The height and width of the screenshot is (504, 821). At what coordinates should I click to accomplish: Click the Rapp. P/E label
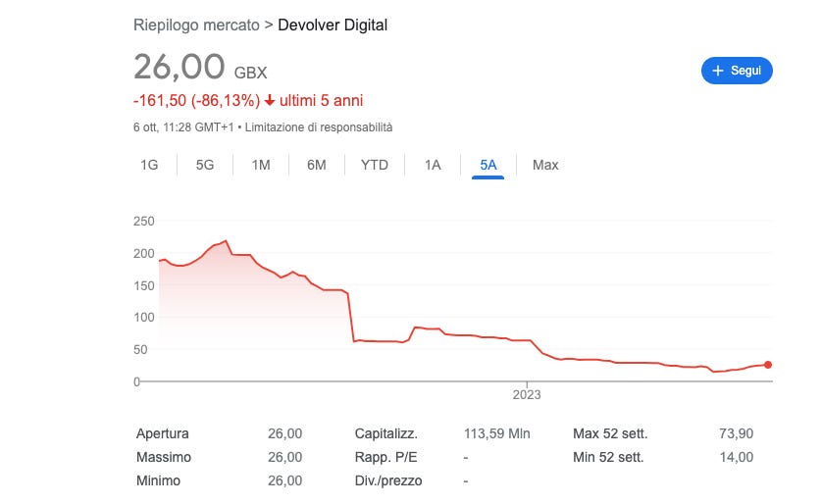coord(385,457)
